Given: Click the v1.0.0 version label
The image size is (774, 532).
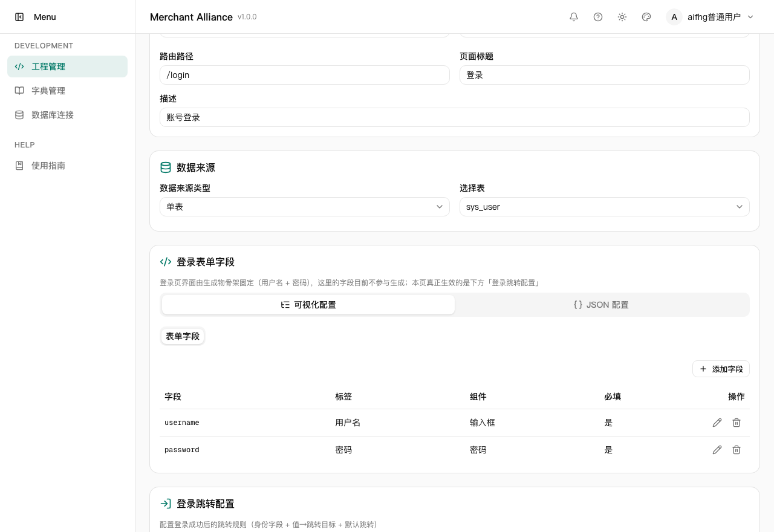Looking at the screenshot, I should 247,17.
